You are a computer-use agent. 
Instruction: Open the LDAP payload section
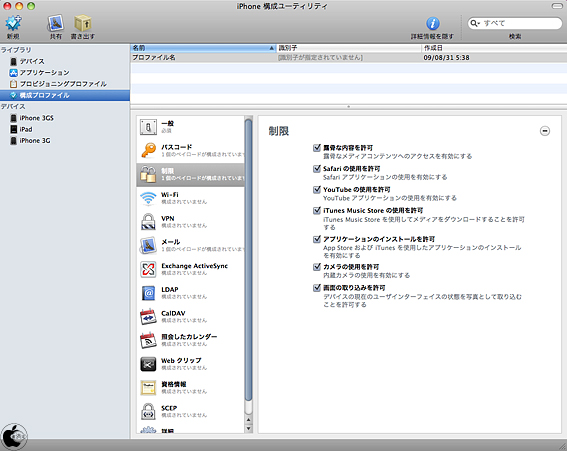click(191, 293)
